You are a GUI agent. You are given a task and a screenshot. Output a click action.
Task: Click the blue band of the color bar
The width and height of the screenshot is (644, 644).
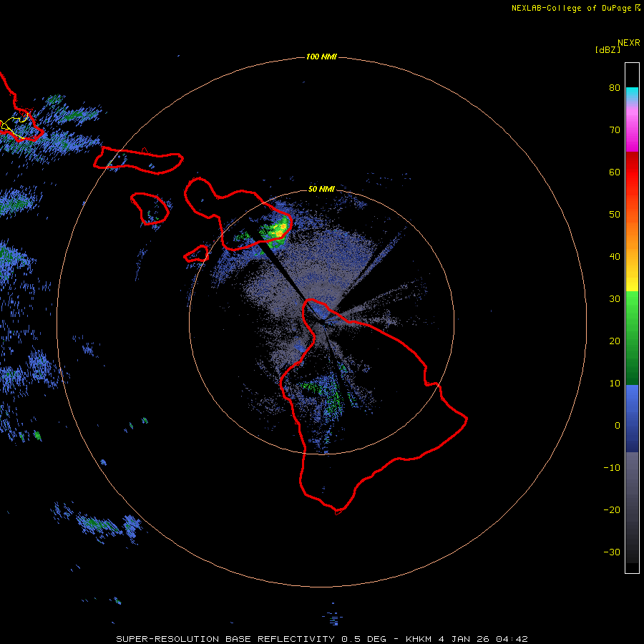click(632, 418)
